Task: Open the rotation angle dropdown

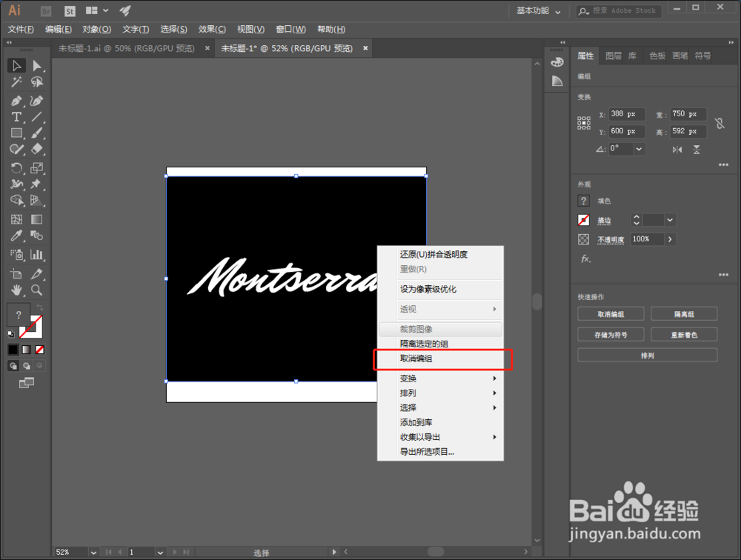Action: (x=639, y=149)
